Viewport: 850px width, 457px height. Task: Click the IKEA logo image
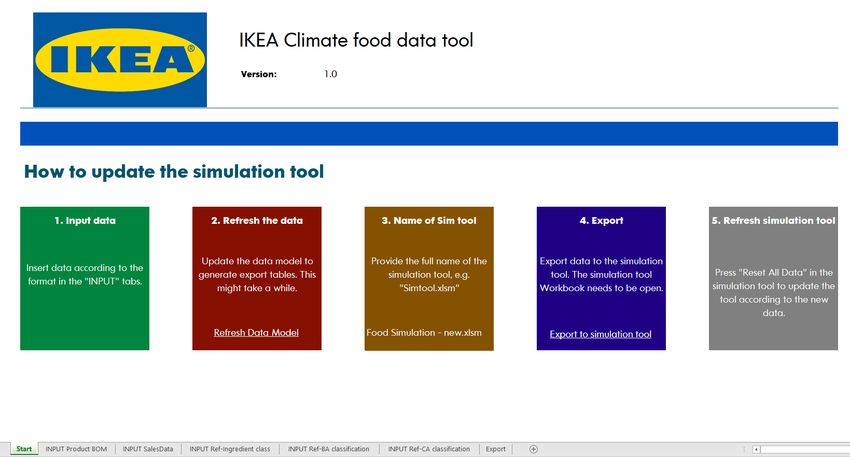(120, 60)
